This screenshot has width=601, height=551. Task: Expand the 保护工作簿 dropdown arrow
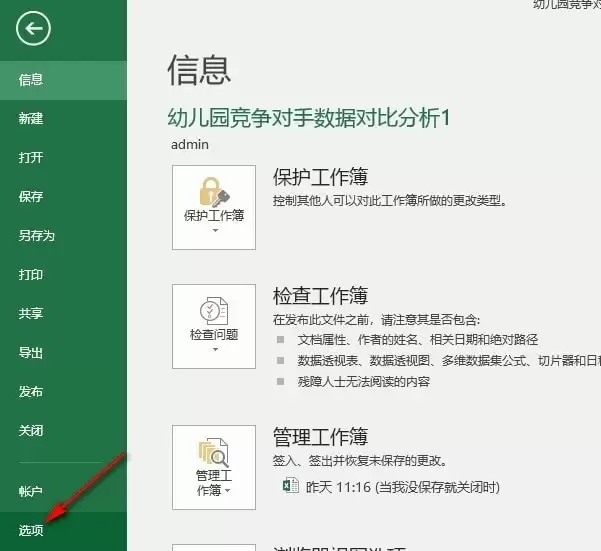pos(215,230)
